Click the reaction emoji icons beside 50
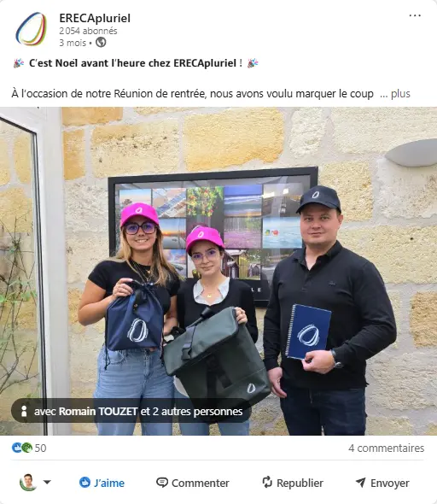The height and width of the screenshot is (504, 437). point(22,448)
